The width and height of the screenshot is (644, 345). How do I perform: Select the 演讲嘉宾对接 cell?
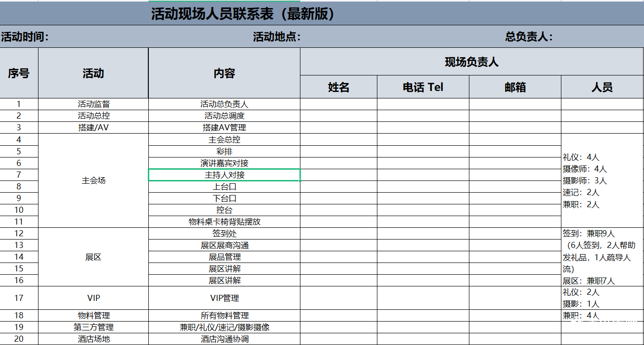click(x=224, y=163)
